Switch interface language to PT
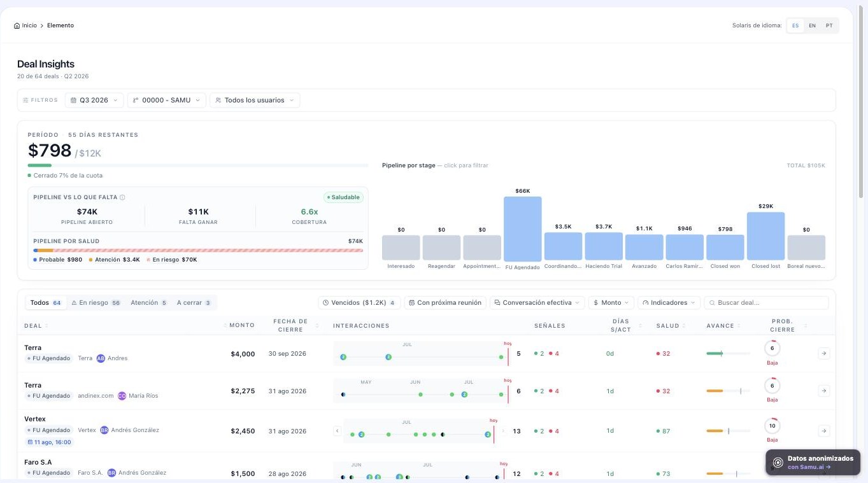Image resolution: width=868 pixels, height=483 pixels. point(829,25)
